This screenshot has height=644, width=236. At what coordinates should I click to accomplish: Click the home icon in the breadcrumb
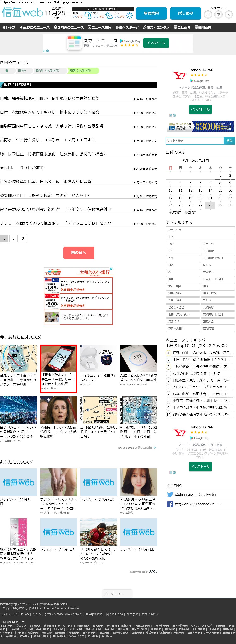7,70
